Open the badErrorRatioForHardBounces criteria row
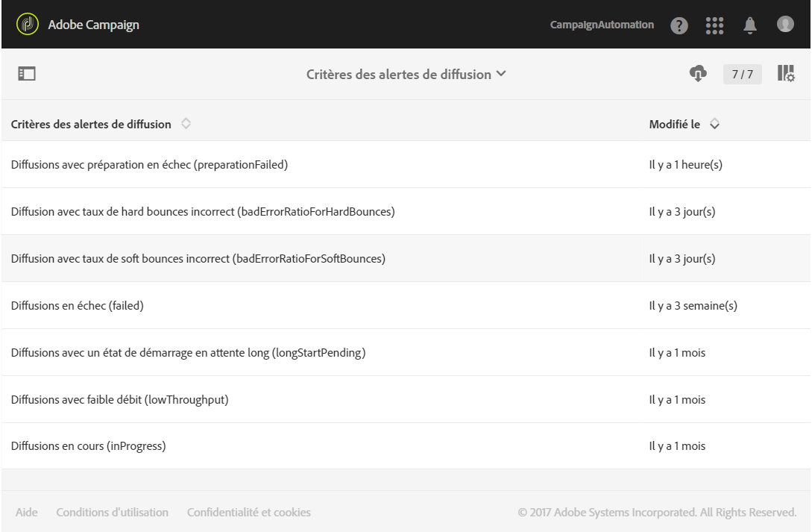The width and height of the screenshot is (812, 532). (203, 212)
